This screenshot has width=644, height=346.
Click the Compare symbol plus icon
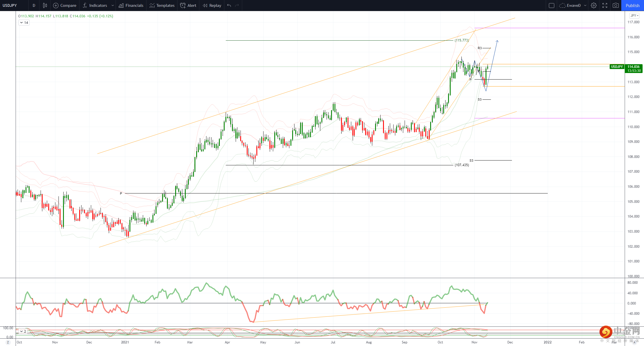tap(56, 5)
